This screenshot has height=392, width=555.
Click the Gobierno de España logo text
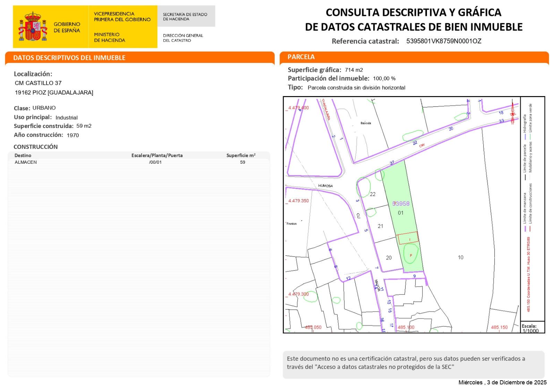(x=67, y=27)
